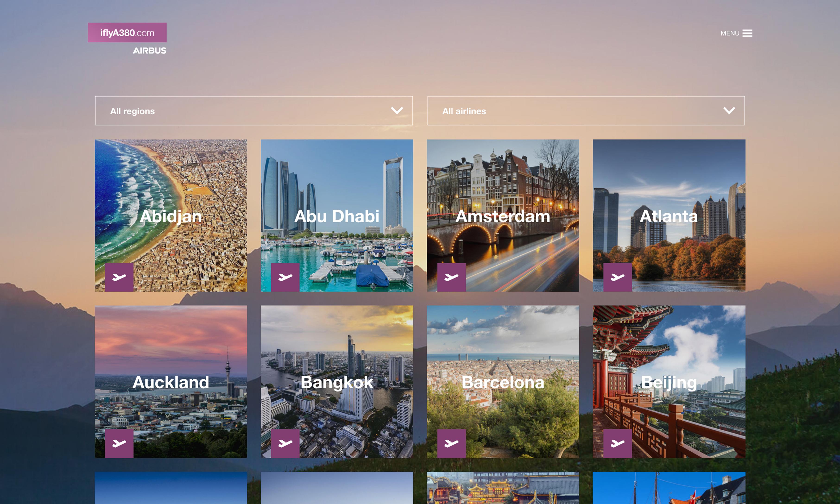
Task: Click the airplane icon on Amsterdam tile
Action: [x=451, y=277]
